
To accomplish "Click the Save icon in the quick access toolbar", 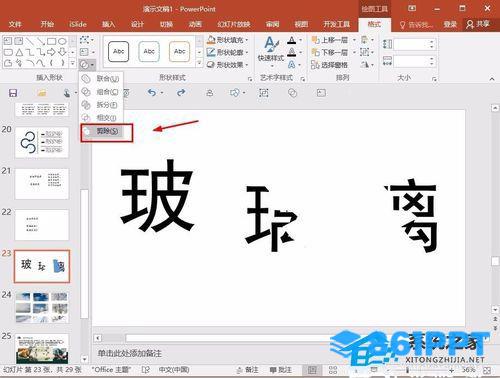I will click(x=13, y=93).
